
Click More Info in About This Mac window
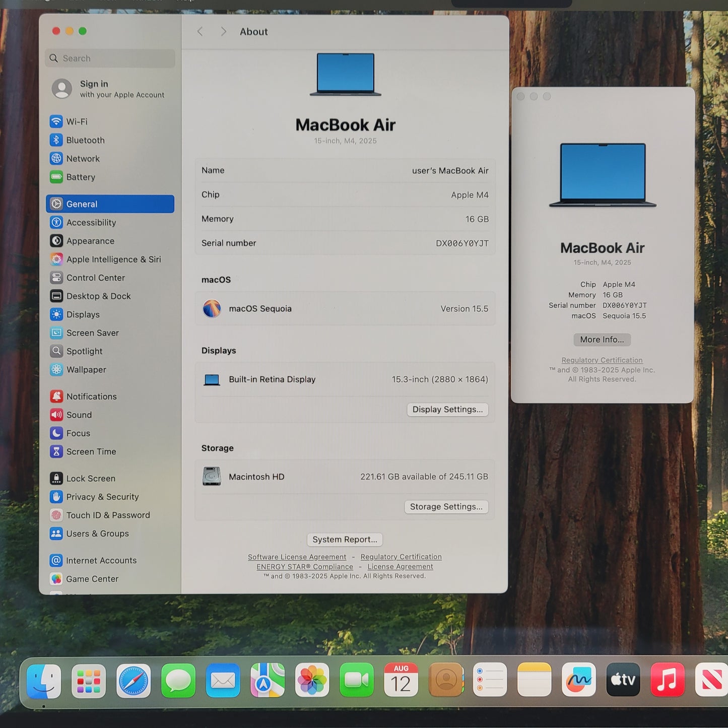tap(602, 340)
